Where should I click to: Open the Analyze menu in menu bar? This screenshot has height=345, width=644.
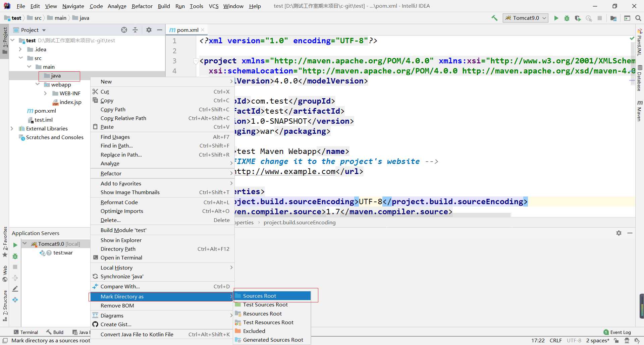(x=117, y=6)
